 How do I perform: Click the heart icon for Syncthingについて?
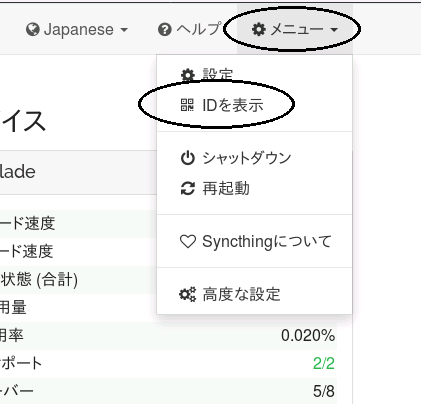[x=188, y=241]
